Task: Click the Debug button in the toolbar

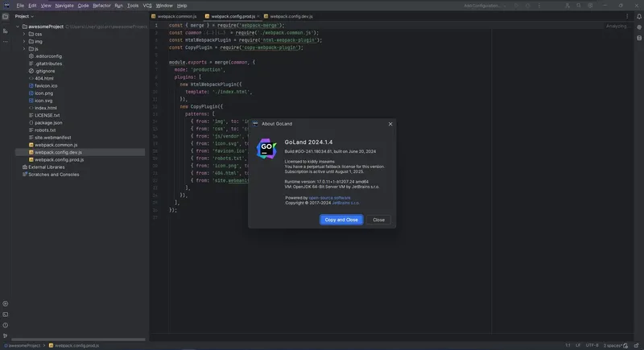Action: tap(528, 6)
